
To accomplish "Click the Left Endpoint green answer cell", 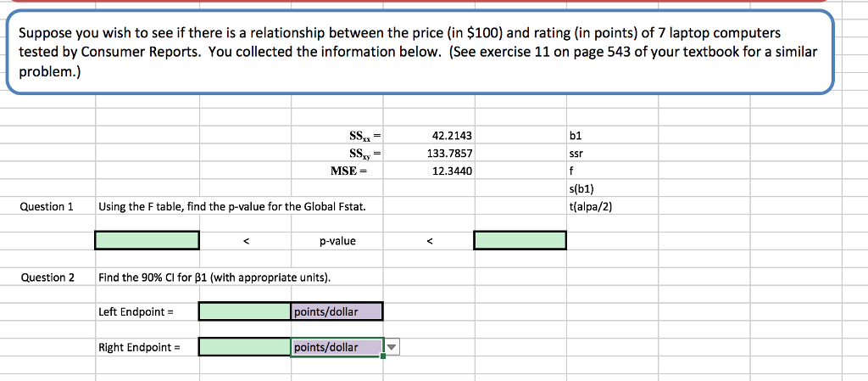I will point(244,311).
